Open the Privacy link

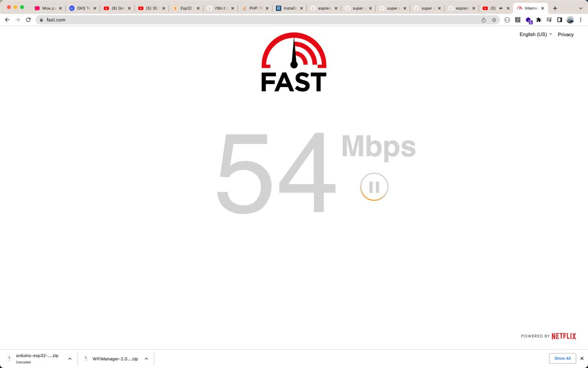pos(565,34)
